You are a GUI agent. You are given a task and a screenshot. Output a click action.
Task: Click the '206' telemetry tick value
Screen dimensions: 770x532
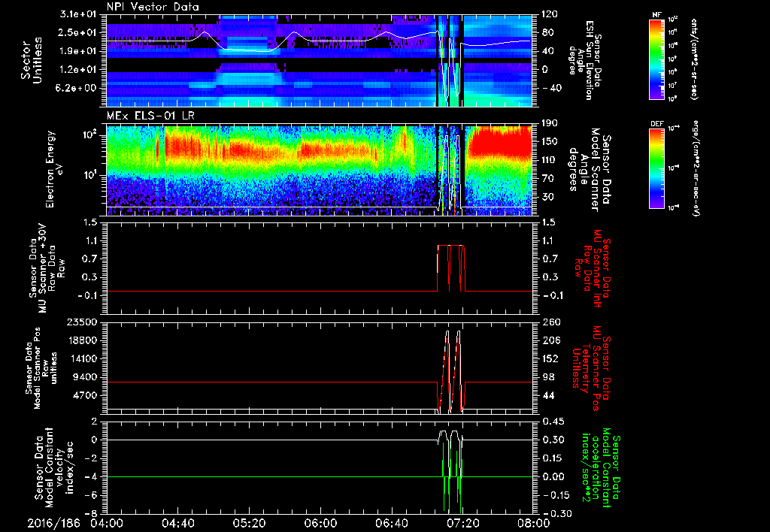point(551,340)
